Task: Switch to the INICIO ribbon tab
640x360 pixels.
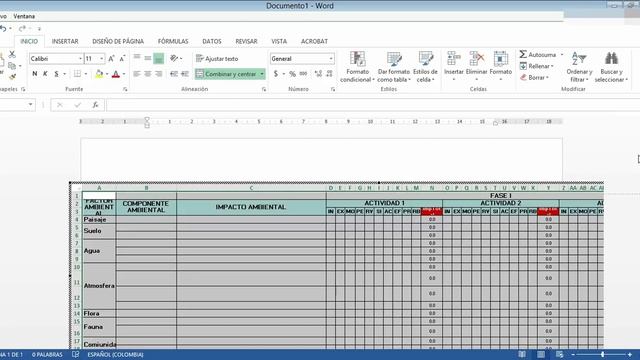Action: point(29,41)
